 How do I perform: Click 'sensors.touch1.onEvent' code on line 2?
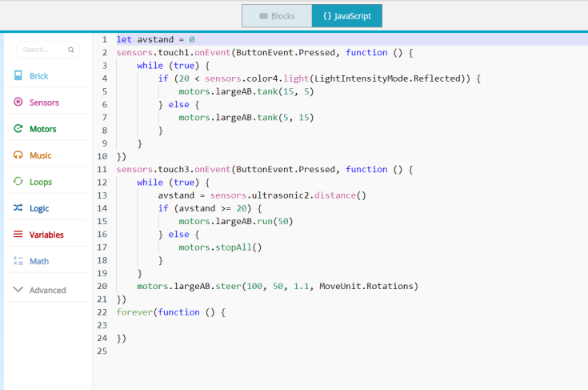174,53
